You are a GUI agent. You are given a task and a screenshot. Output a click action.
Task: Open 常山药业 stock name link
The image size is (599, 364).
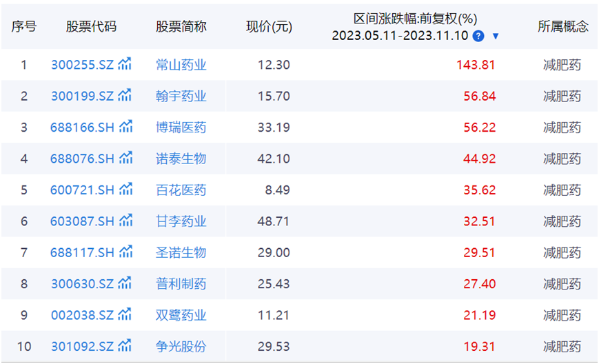(181, 65)
